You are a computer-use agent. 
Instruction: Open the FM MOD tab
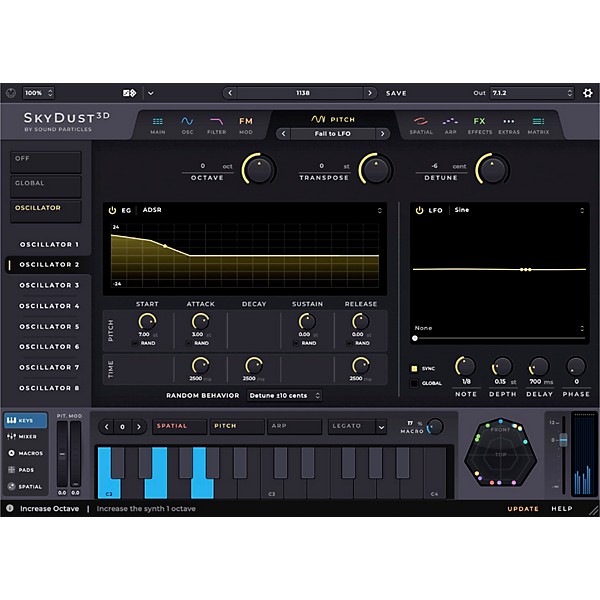click(246, 126)
